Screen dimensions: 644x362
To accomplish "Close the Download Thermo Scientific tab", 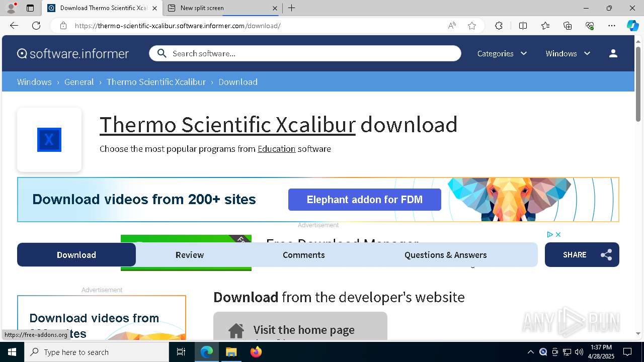I will (x=154, y=8).
